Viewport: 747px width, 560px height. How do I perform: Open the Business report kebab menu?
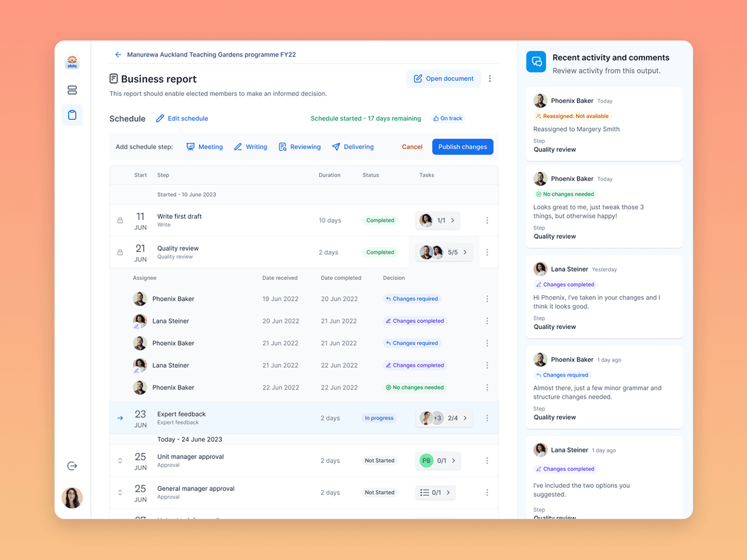490,79
